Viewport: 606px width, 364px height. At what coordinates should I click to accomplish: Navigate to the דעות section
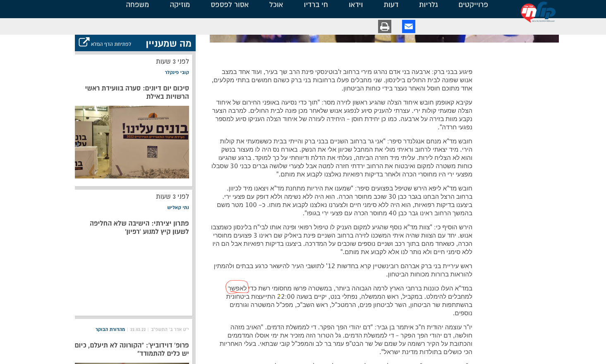(x=391, y=5)
